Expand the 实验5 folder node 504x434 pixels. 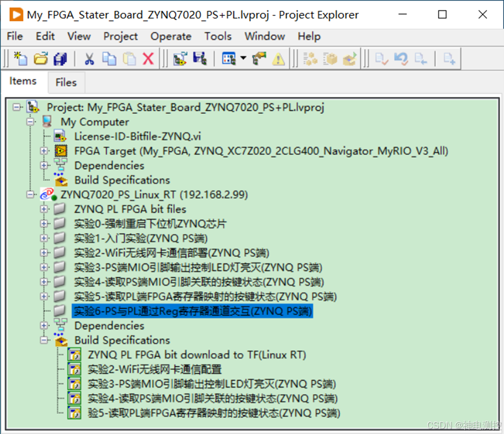[x=44, y=296]
